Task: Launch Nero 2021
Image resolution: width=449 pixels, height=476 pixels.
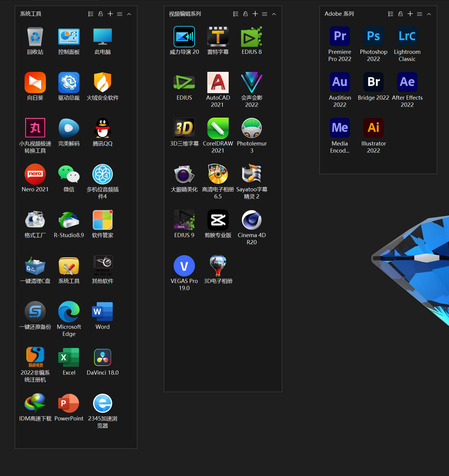Action: tap(35, 174)
